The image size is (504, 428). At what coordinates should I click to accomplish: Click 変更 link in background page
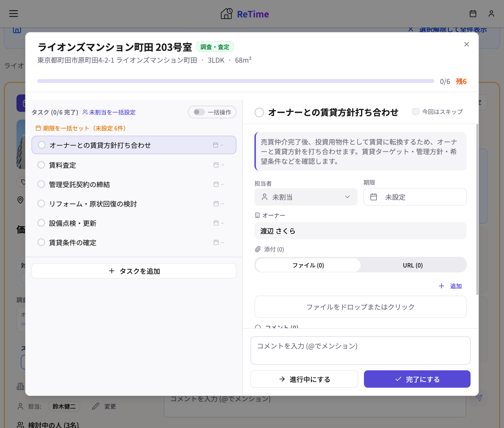tap(110, 406)
